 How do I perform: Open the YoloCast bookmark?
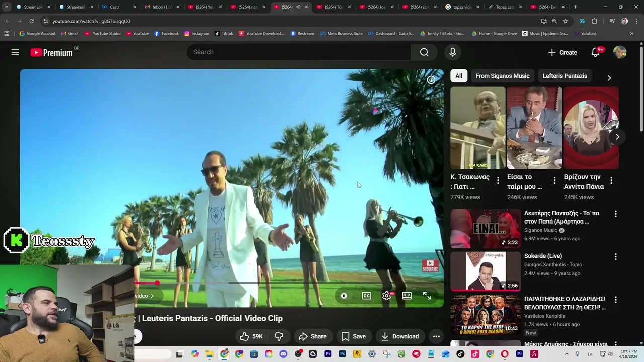click(585, 34)
